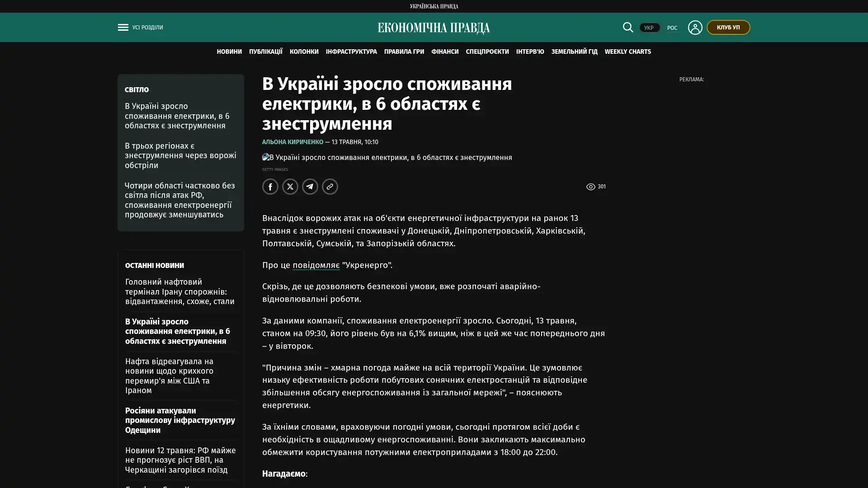Share article on Telegram

coord(310,187)
